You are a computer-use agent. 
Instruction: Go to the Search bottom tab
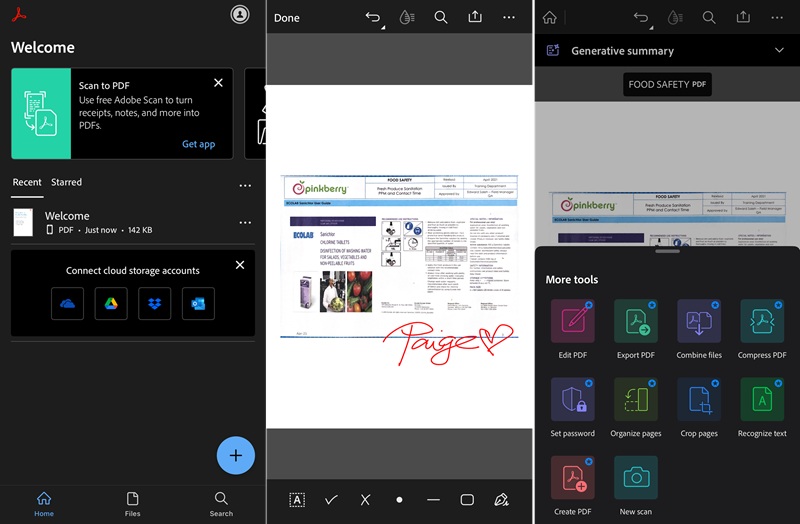click(x=221, y=504)
